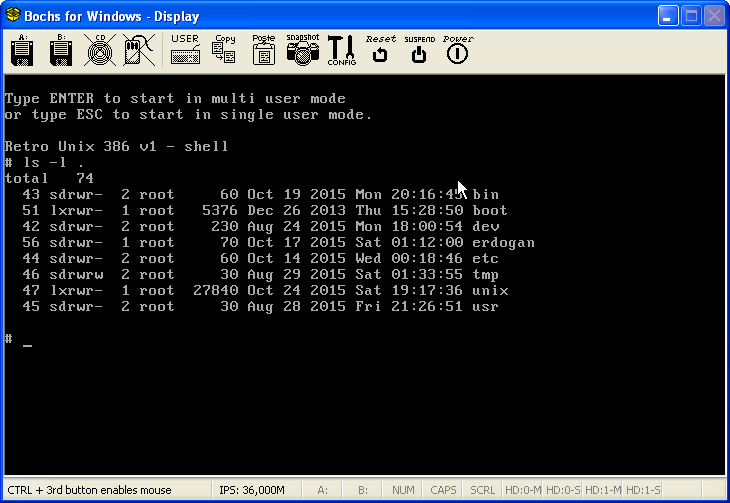The width and height of the screenshot is (730, 503).
Task: Click the Copy toolbar icon
Action: pyautogui.click(x=224, y=50)
